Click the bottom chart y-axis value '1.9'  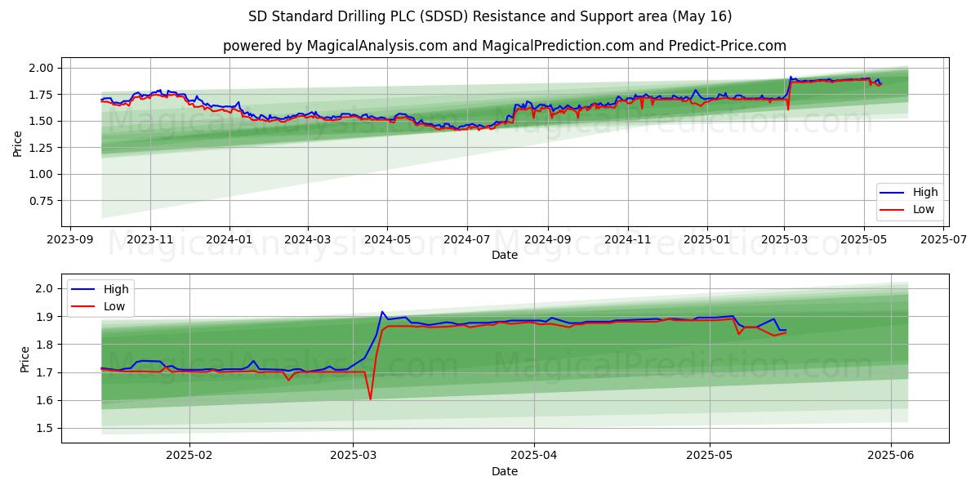coord(45,317)
